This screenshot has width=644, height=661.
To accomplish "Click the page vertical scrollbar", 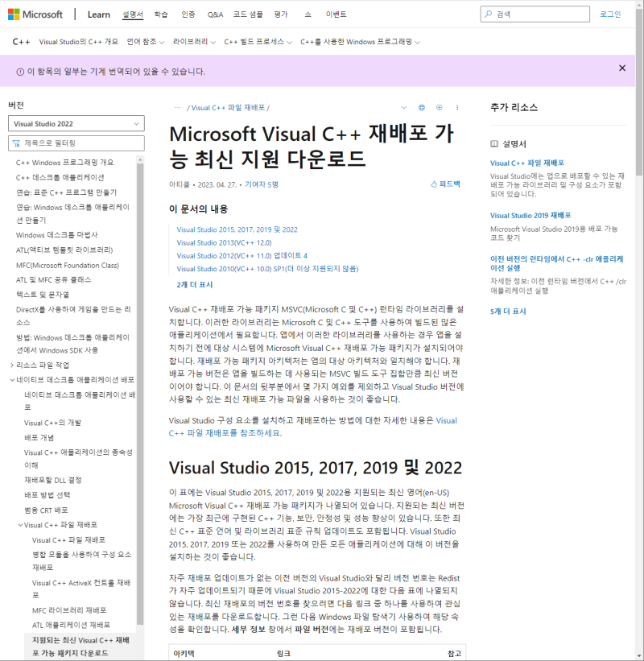I will [x=639, y=93].
